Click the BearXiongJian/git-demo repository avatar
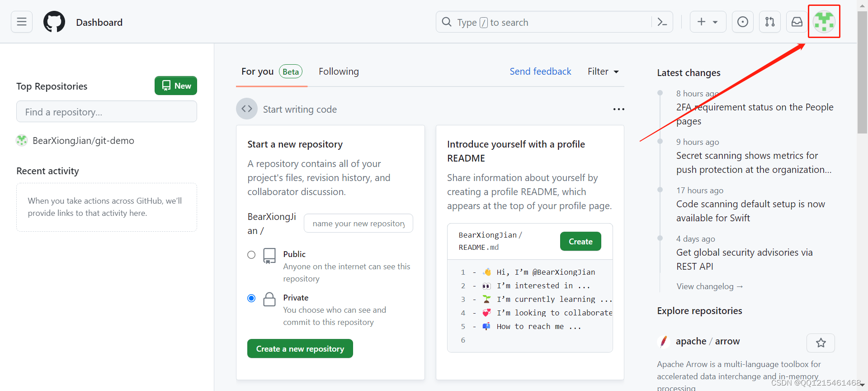Viewport: 868px width, 391px height. point(22,141)
